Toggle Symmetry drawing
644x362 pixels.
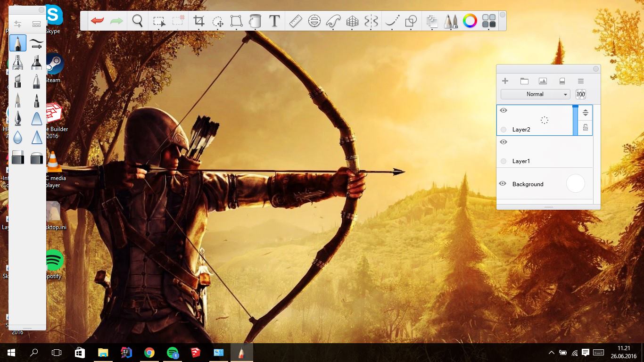pos(372,21)
